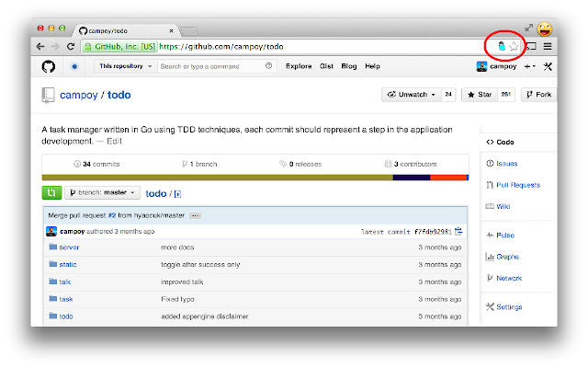
Task: Open the branch: master dropdown
Action: [102, 193]
